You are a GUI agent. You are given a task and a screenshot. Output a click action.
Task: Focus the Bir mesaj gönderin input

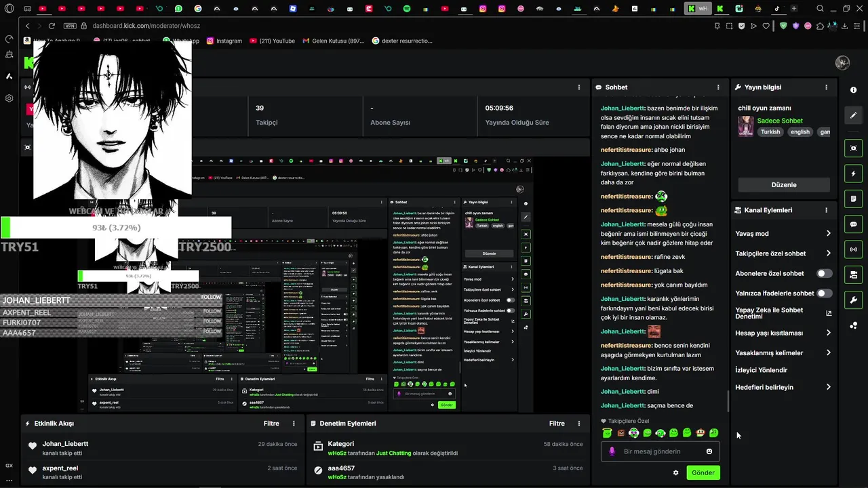pyautogui.click(x=660, y=451)
